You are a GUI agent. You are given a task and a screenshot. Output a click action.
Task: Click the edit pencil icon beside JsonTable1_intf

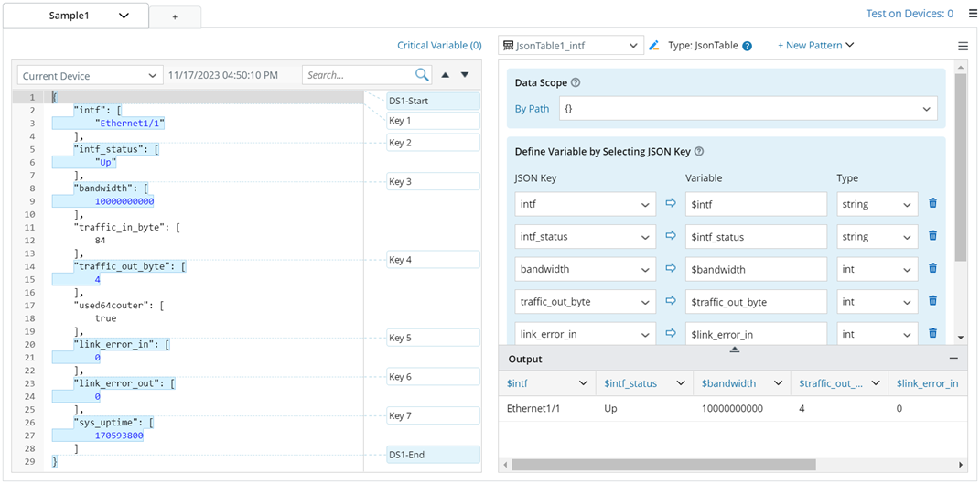pyautogui.click(x=653, y=45)
